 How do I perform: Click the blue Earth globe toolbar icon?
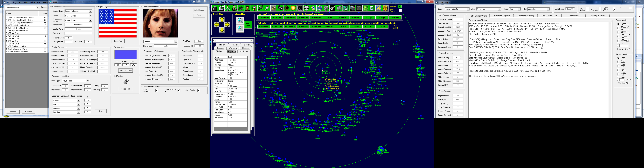point(319,8)
